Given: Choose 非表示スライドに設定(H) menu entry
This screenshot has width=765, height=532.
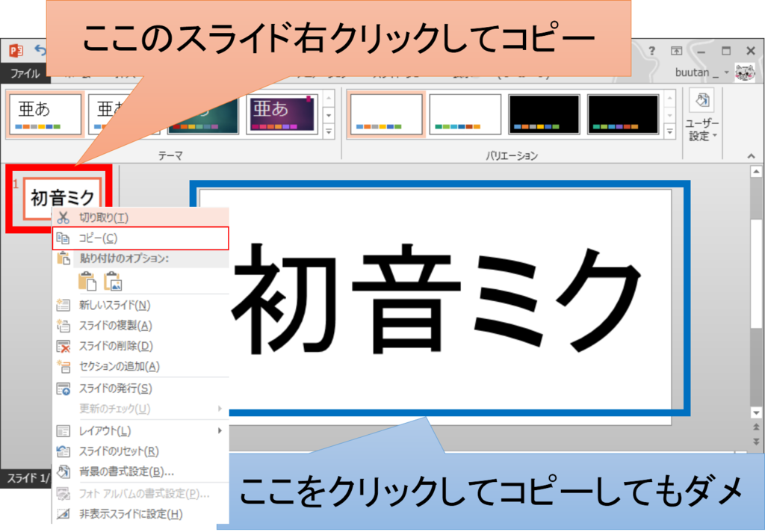Looking at the screenshot, I should click(x=140, y=514).
